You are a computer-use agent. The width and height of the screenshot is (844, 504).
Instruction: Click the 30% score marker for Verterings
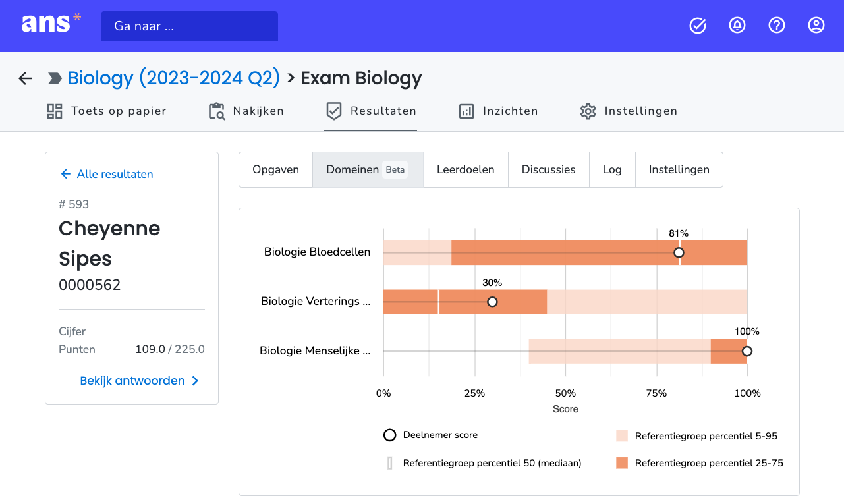tap(492, 302)
